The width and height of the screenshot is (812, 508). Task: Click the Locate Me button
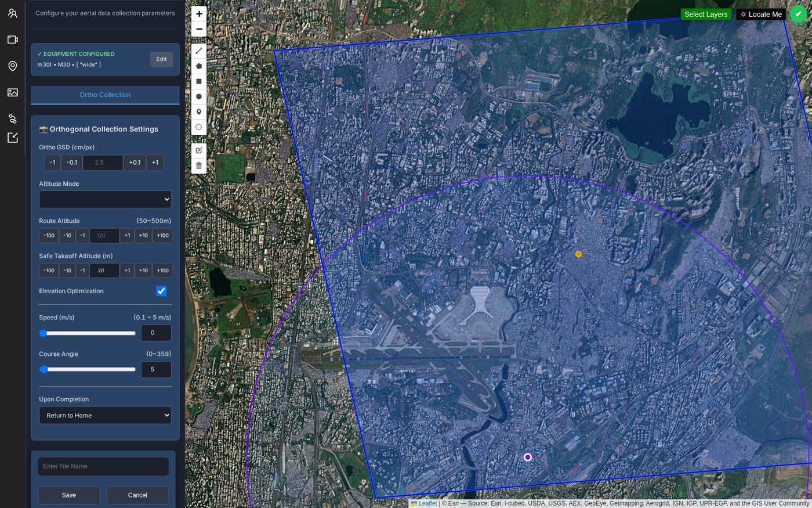point(761,15)
